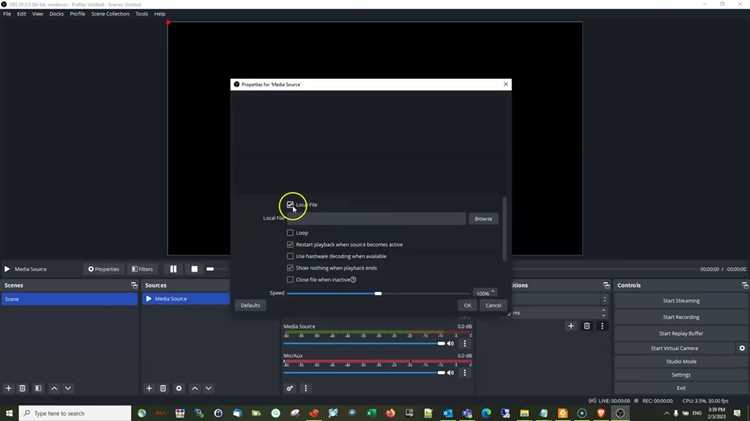Remove the selected source using trash icon
The height and width of the screenshot is (421, 750).
(163, 388)
